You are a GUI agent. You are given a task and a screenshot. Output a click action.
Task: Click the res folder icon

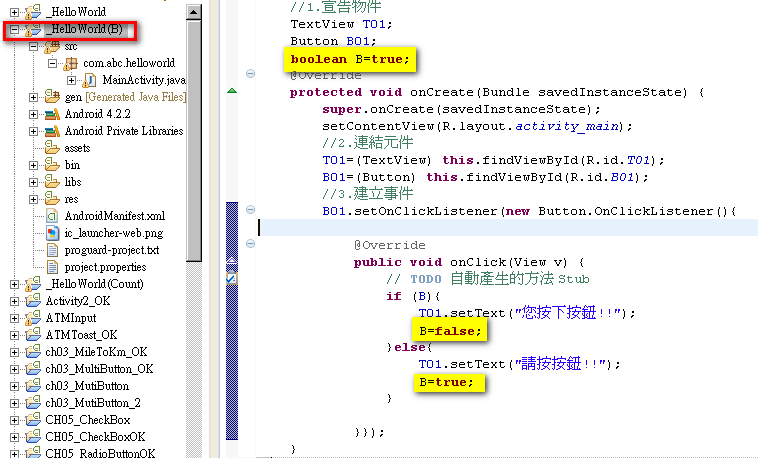click(52, 198)
